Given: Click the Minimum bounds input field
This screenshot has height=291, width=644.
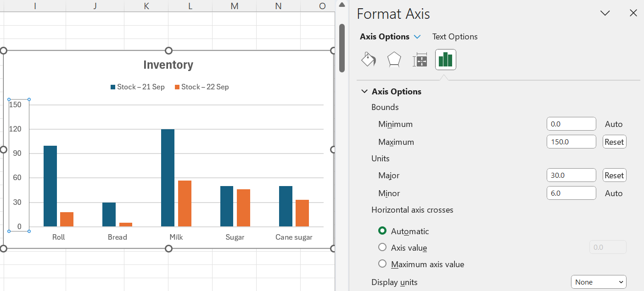Looking at the screenshot, I should (x=571, y=124).
